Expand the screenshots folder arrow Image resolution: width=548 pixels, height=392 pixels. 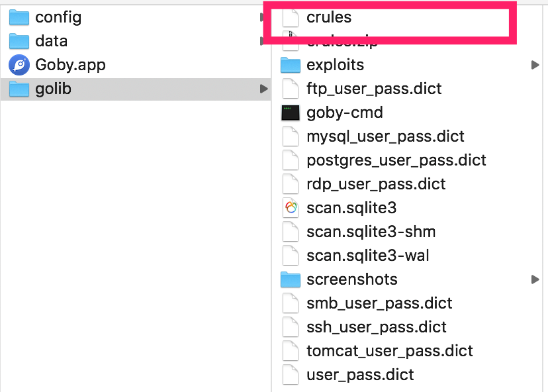coord(535,279)
